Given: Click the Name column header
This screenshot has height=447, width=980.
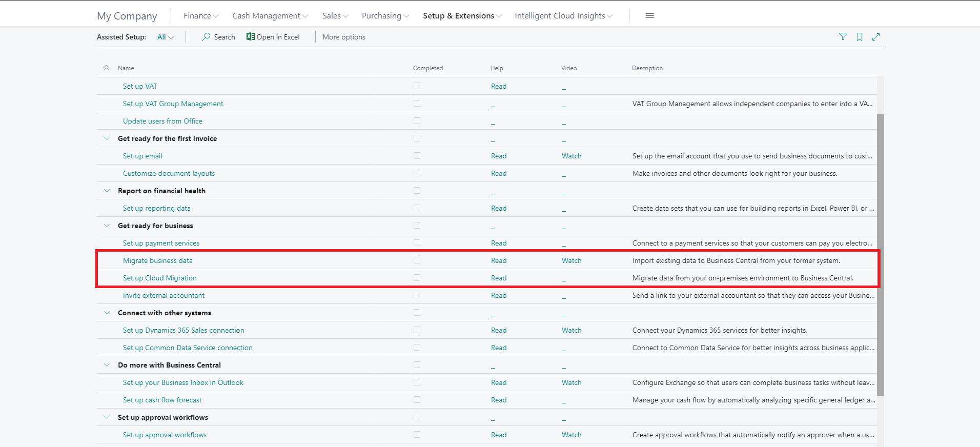Looking at the screenshot, I should 126,68.
